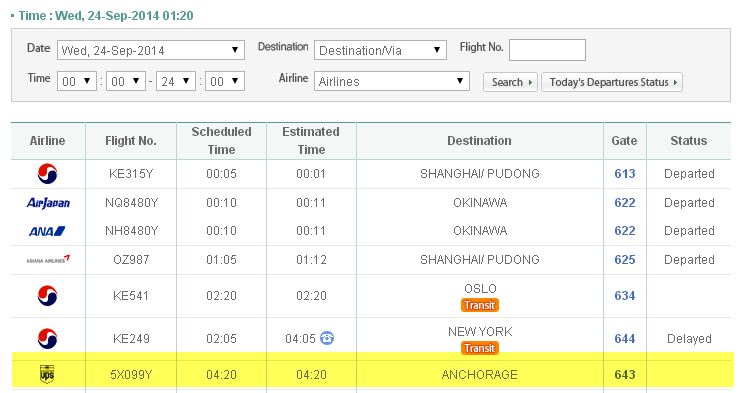Click flight number 5X099Y
Image resolution: width=746 pixels, height=393 pixels.
131,374
